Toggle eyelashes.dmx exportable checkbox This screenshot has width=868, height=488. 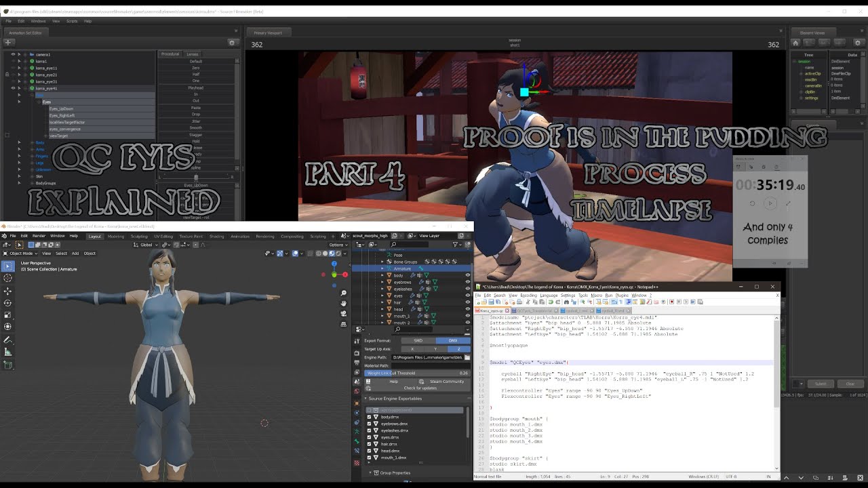click(370, 430)
